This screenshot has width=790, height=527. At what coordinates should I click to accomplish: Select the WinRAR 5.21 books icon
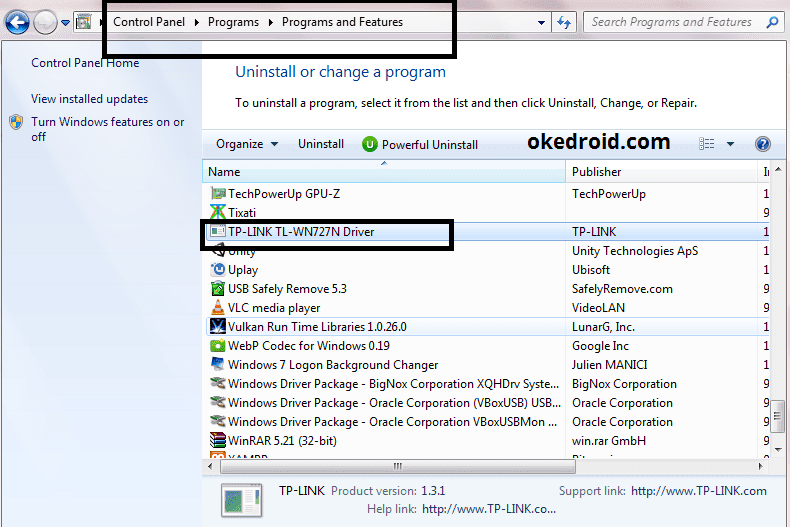pos(218,440)
